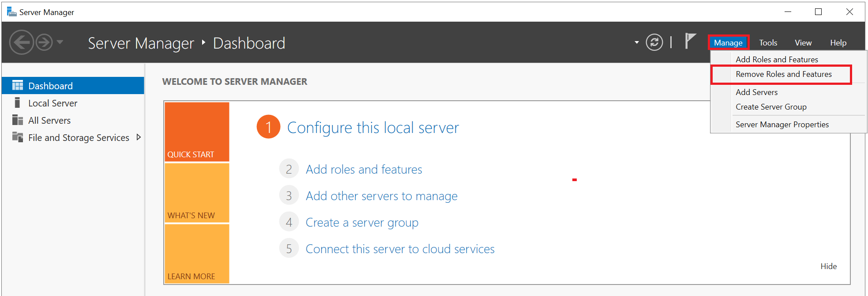Click Create a server group link
Viewport: 868px width, 296px height.
click(362, 222)
